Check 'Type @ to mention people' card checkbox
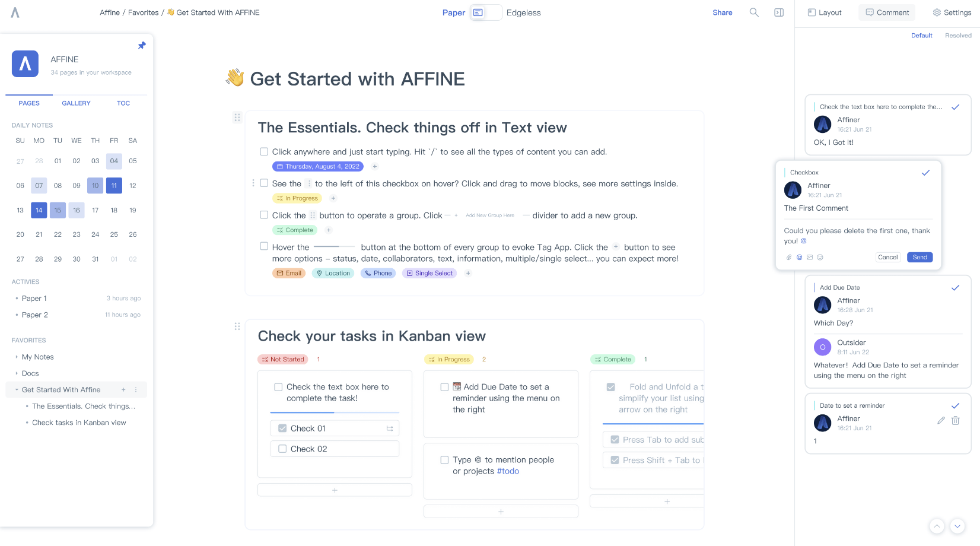Image resolution: width=980 pixels, height=546 pixels. (444, 460)
